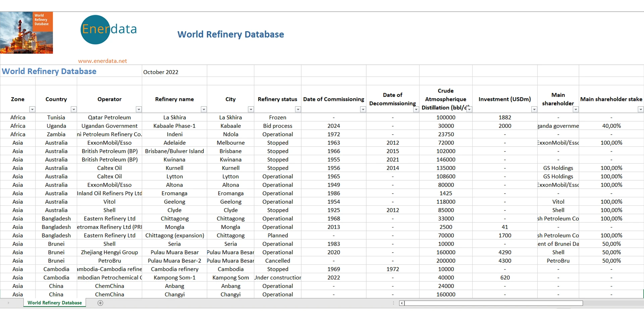Open the Refinery name filter dropdown
This screenshot has width=644, height=319.
pos(204,109)
